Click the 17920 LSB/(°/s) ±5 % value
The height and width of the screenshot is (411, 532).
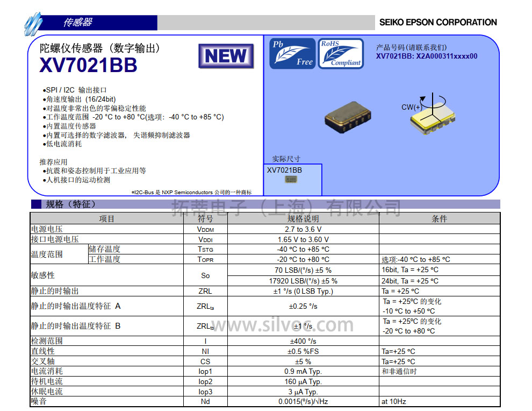[x=303, y=281]
